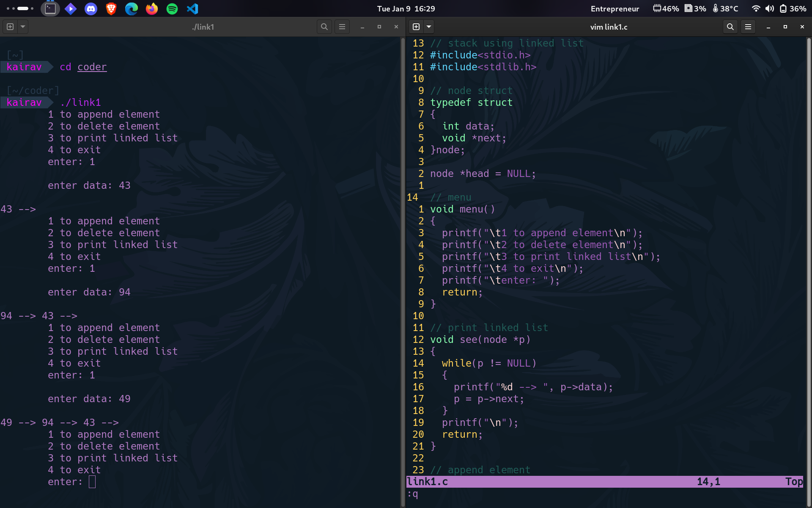Click the Entrepreneur label in top bar

click(x=614, y=8)
